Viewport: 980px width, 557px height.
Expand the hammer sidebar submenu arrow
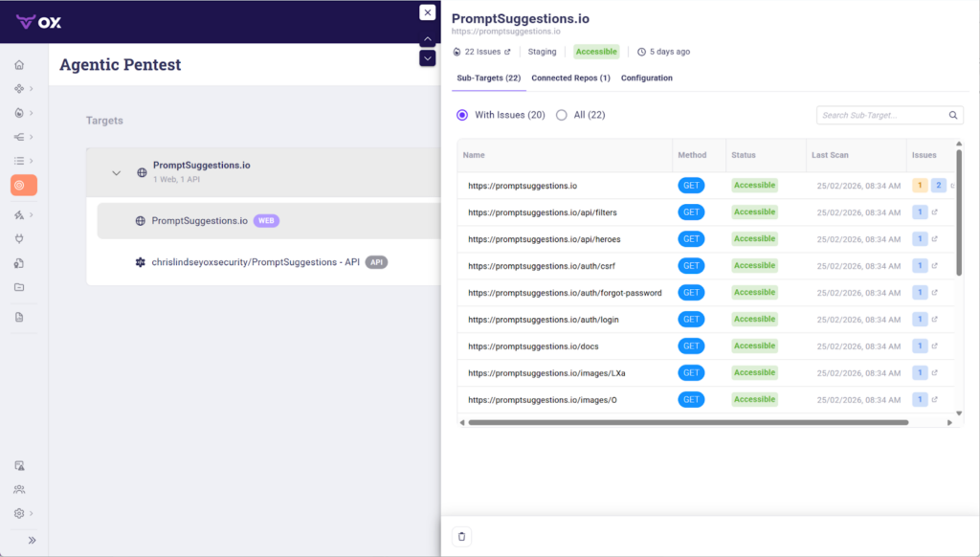click(x=32, y=215)
